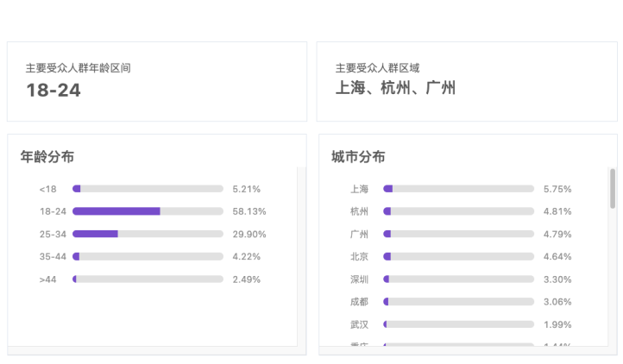Click the <18 age progress bar
Image resolution: width=623 pixels, height=364 pixels.
(148, 189)
